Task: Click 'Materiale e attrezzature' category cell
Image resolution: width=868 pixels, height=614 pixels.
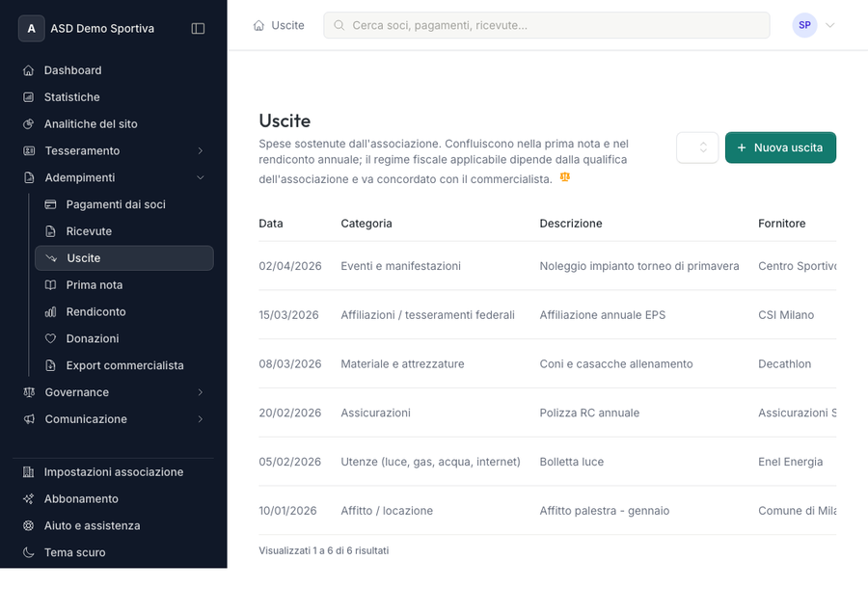Action: click(402, 364)
